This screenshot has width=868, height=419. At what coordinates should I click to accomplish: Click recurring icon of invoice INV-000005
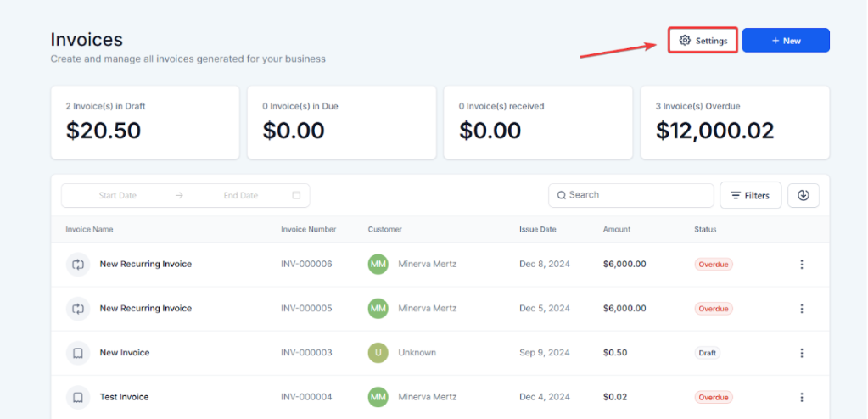point(78,309)
